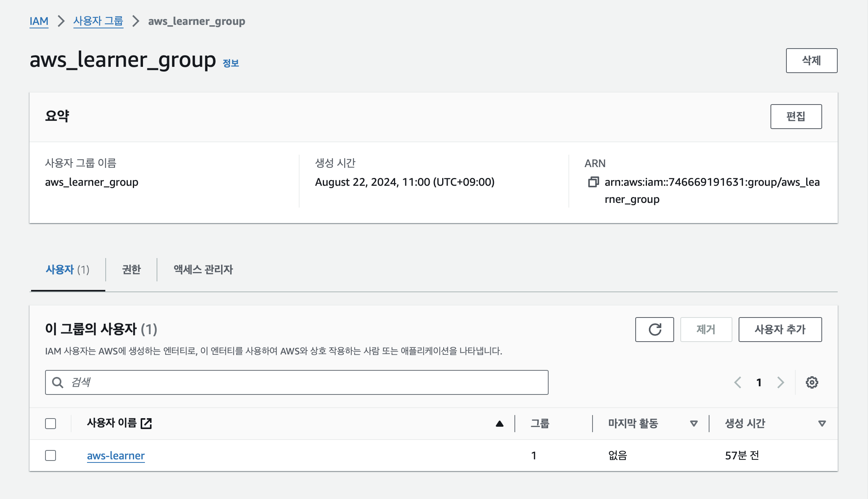Image resolution: width=868 pixels, height=499 pixels.
Task: Open the IAM breadcrumb link
Action: pyautogui.click(x=39, y=21)
